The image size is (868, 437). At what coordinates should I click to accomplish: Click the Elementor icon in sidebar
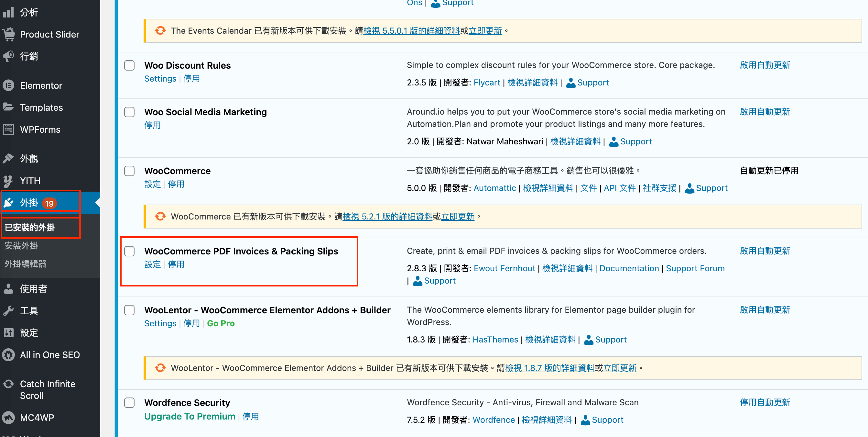click(9, 85)
